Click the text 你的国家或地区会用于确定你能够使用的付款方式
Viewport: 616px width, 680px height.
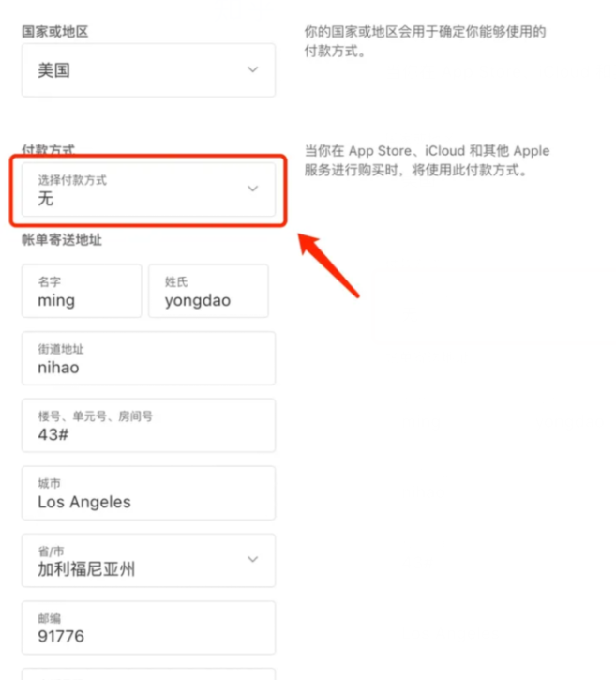point(425,41)
